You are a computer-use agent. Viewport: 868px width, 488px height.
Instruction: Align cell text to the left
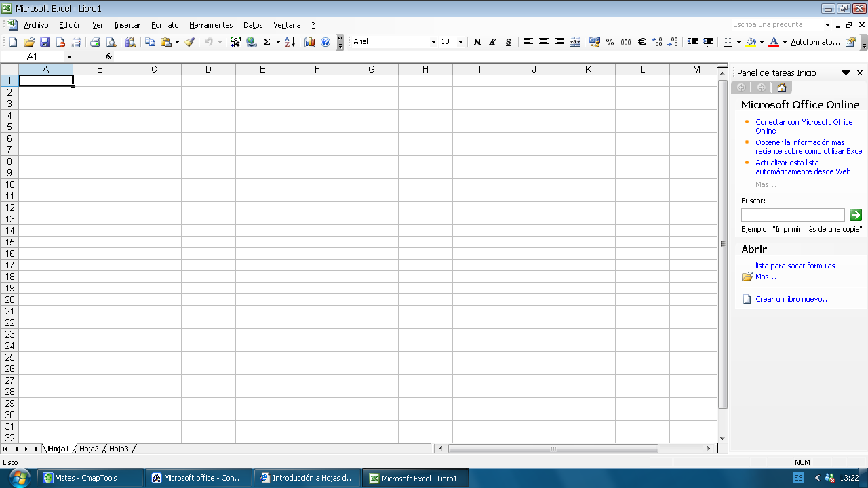[x=528, y=42]
